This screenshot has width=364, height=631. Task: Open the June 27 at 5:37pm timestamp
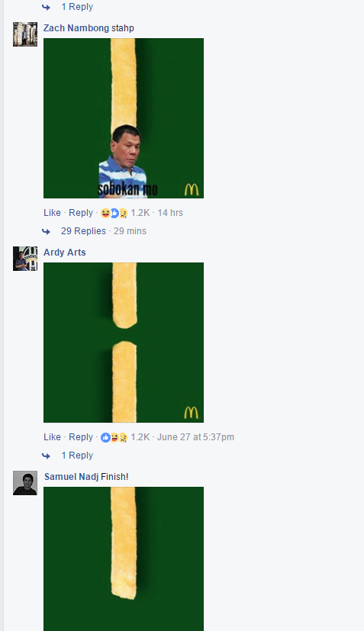click(x=195, y=436)
